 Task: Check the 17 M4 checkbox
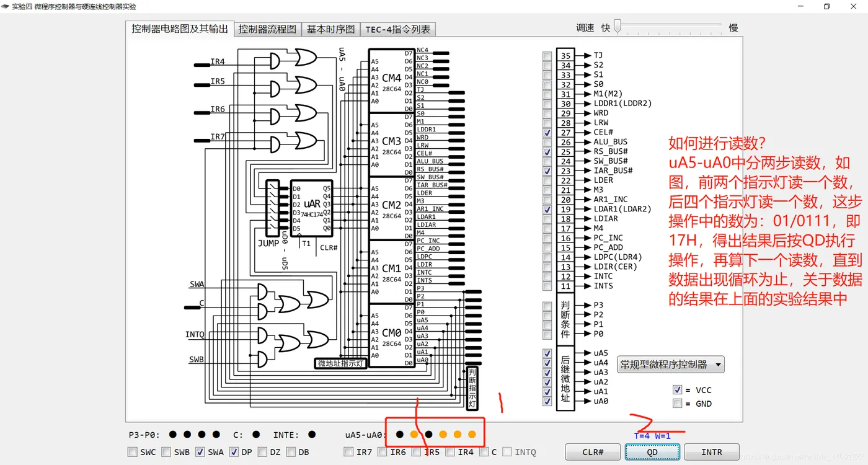point(547,229)
